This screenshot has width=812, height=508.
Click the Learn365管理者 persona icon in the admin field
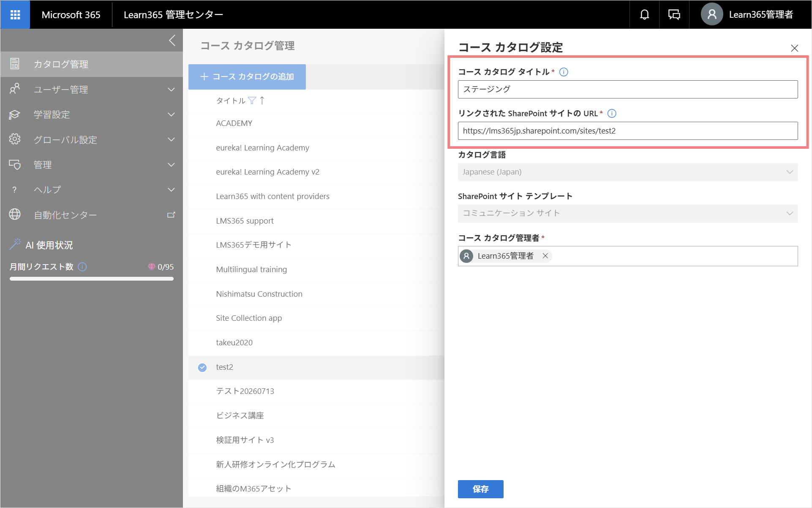(466, 256)
